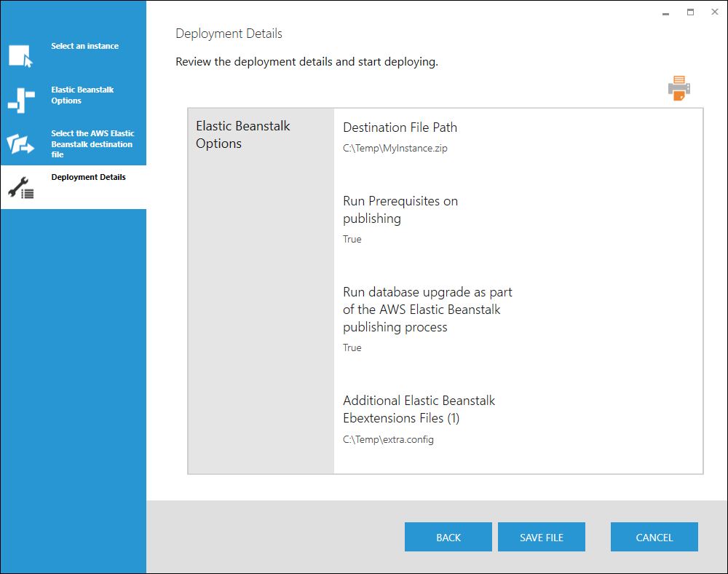Click the destination file folder icon in sidebar
This screenshot has width=728, height=574.
(20, 143)
